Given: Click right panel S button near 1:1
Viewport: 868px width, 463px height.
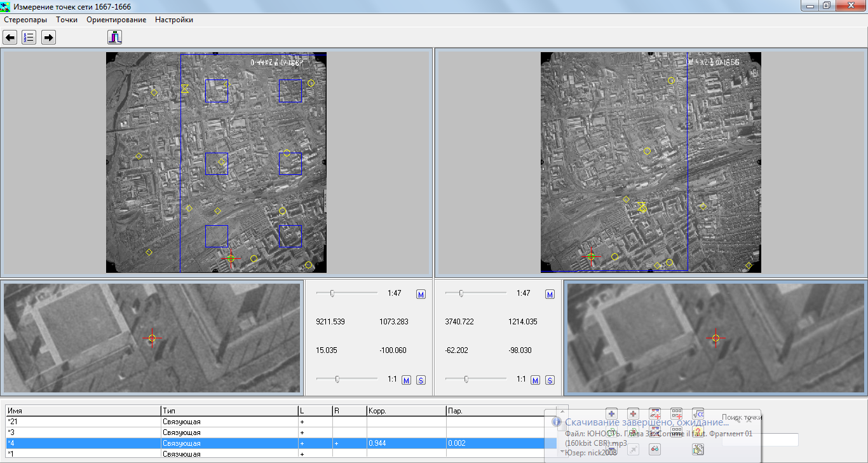Looking at the screenshot, I should click(550, 380).
